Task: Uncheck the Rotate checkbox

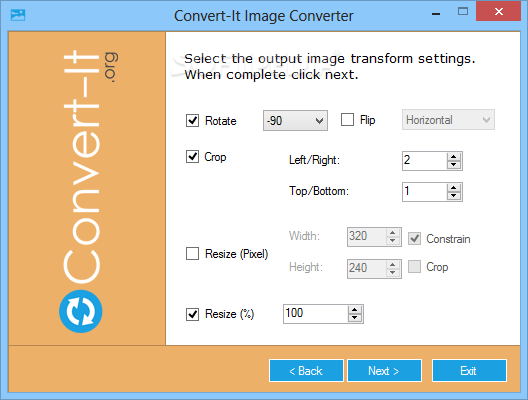Action: coord(192,121)
